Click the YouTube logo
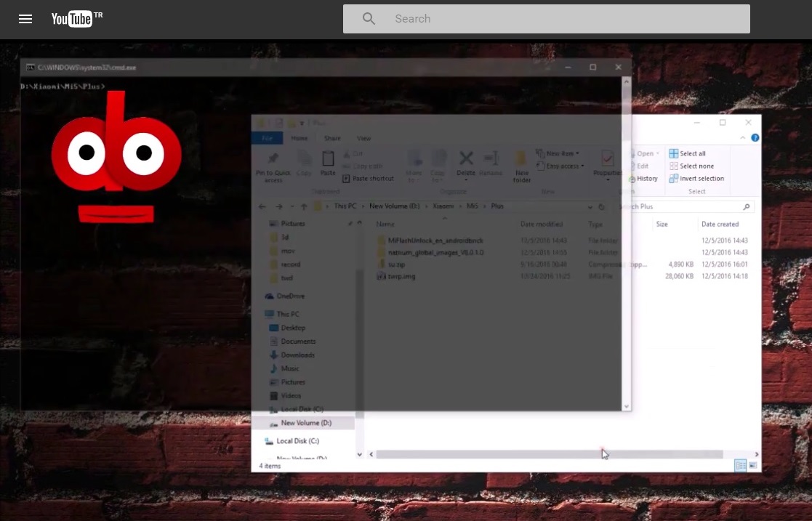The width and height of the screenshot is (812, 521). point(72,19)
